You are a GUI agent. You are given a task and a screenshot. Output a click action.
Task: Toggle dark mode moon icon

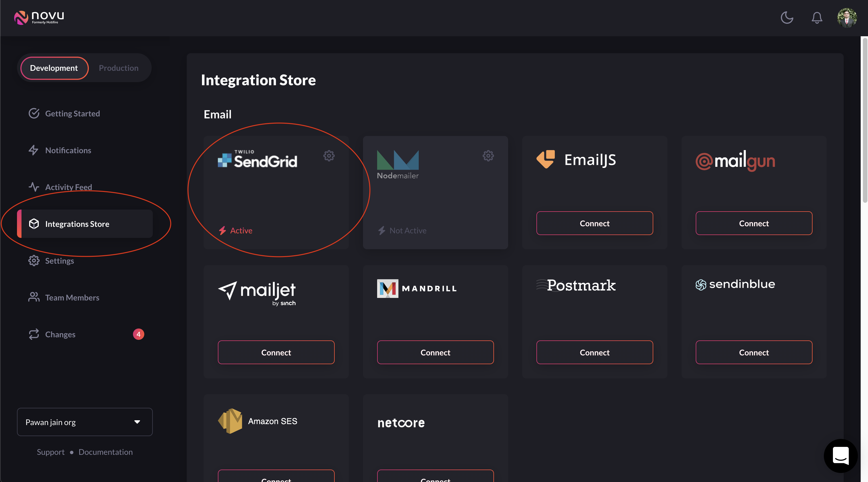point(787,17)
